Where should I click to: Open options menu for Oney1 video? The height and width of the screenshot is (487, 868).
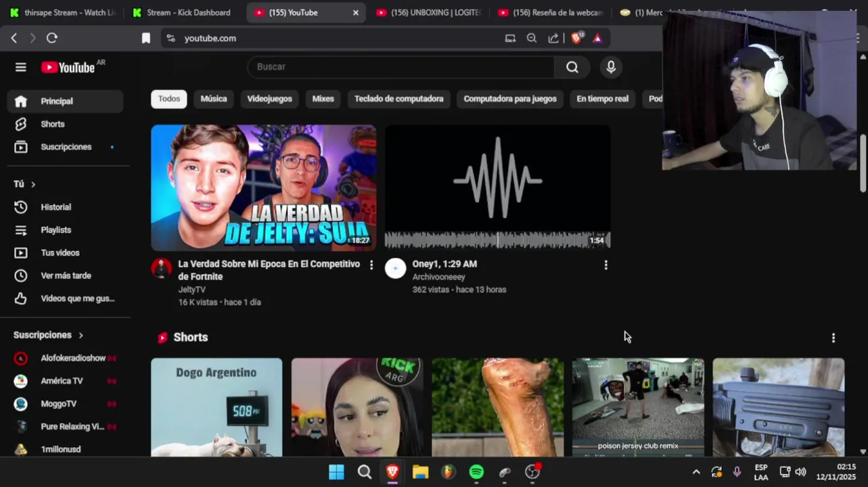click(x=606, y=265)
